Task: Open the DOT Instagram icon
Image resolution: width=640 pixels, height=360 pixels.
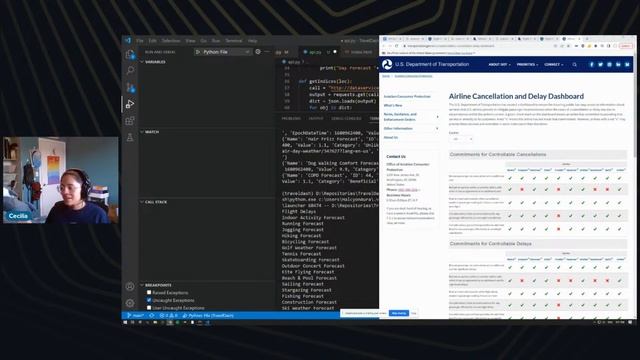Action: point(609,64)
